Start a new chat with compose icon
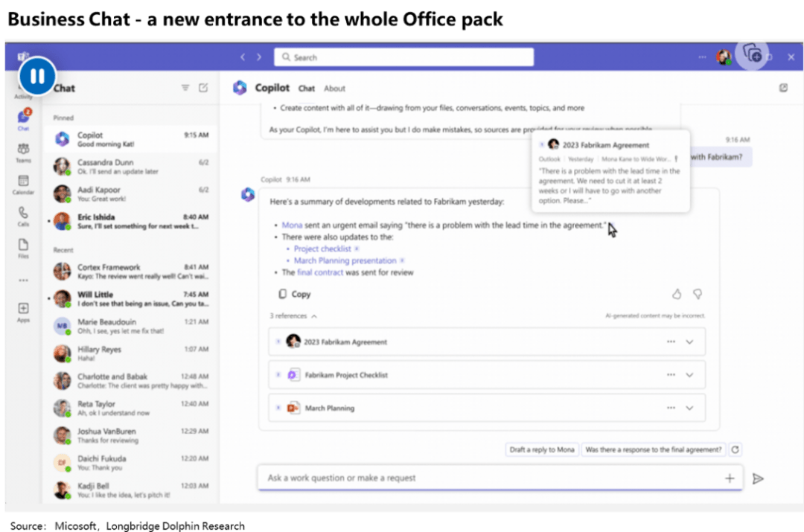804x532 pixels. 203,88
